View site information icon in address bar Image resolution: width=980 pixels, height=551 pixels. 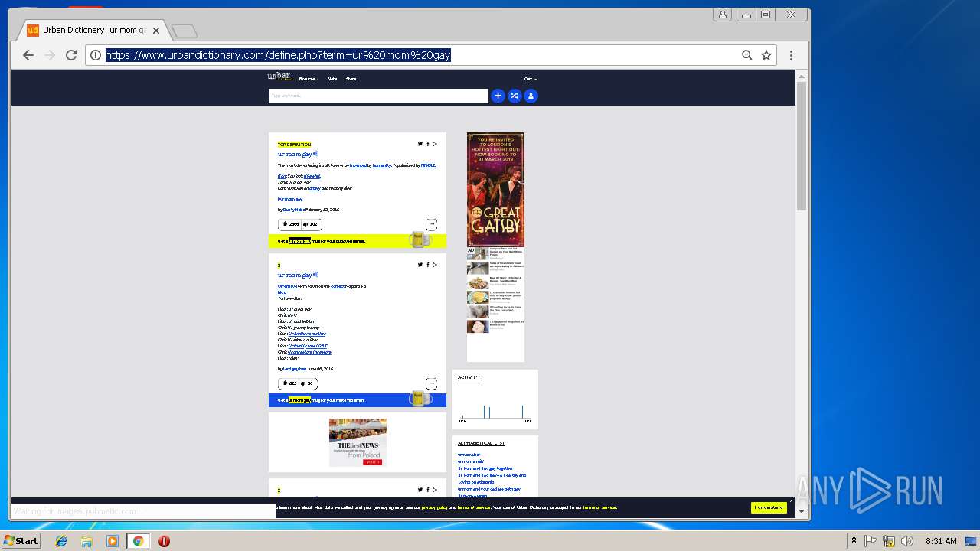tap(96, 55)
